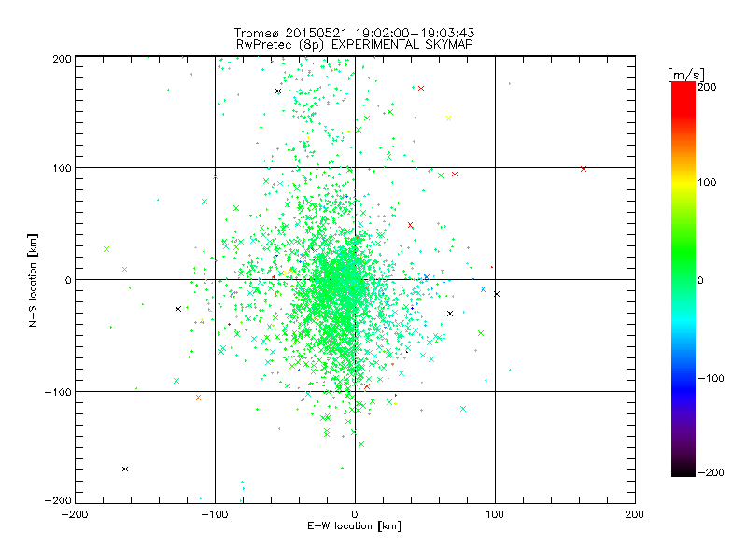This screenshot has width=747, height=560.
Task: Click the colorbar tick label "-200"
Action: coord(711,472)
